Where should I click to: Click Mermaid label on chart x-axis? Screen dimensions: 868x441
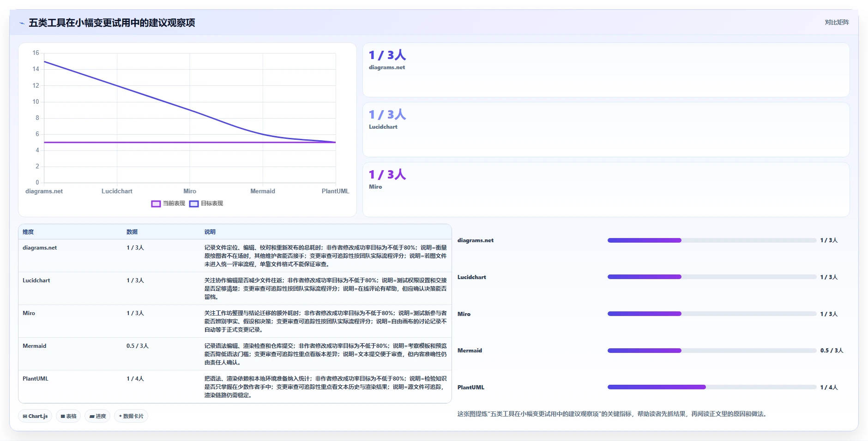tap(263, 191)
